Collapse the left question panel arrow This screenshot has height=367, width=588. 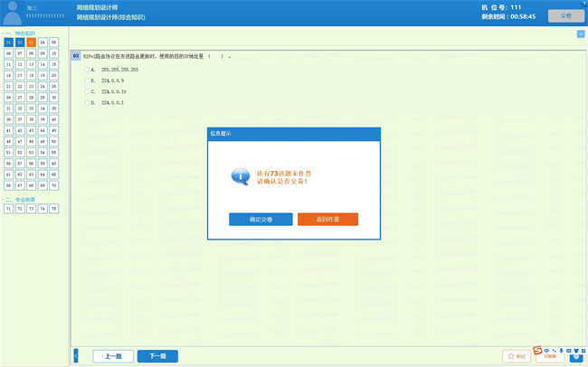coord(76,356)
